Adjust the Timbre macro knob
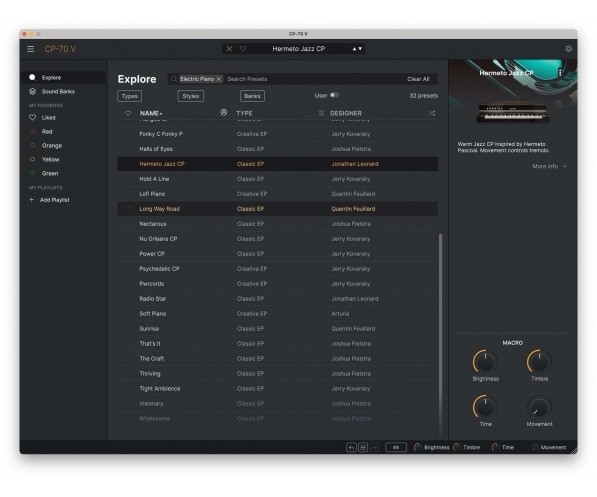Screen dimensions: 597x497 pyautogui.click(x=539, y=361)
